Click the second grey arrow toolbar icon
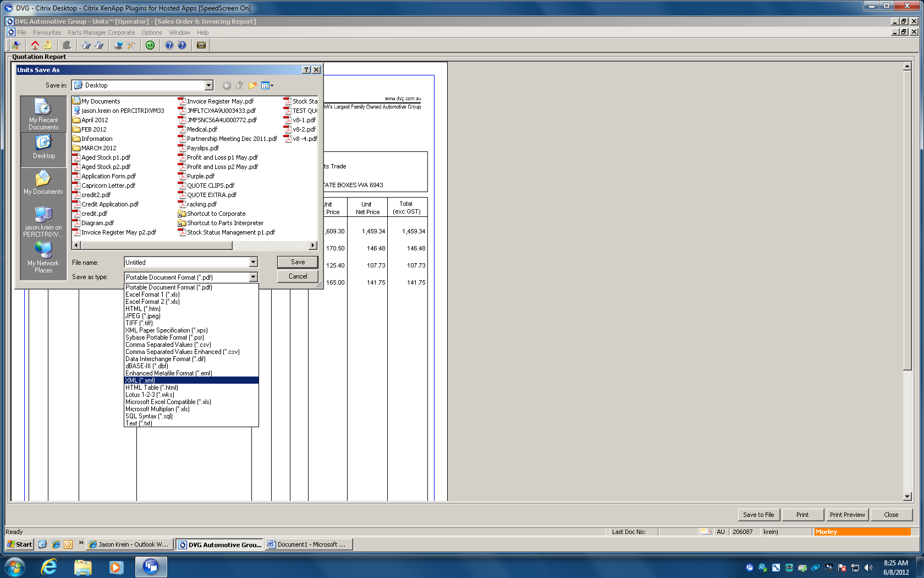Image resolution: width=924 pixels, height=578 pixels. (x=99, y=45)
